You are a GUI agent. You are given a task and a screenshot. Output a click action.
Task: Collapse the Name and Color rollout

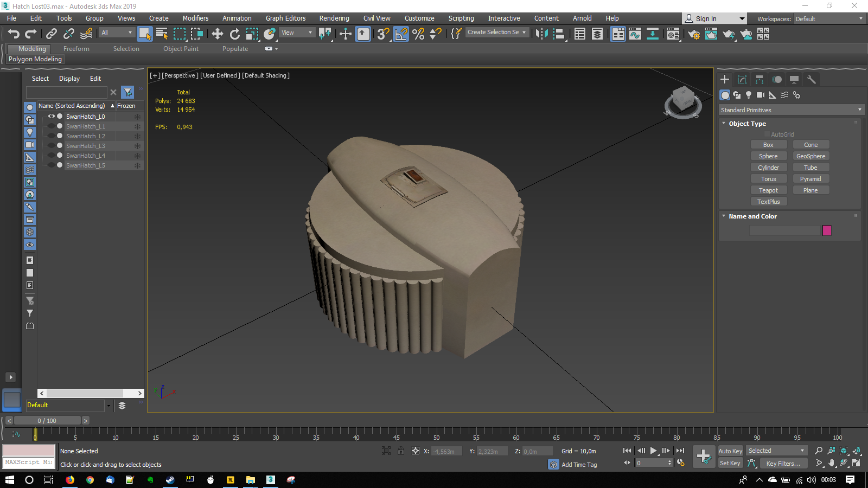[724, 216]
